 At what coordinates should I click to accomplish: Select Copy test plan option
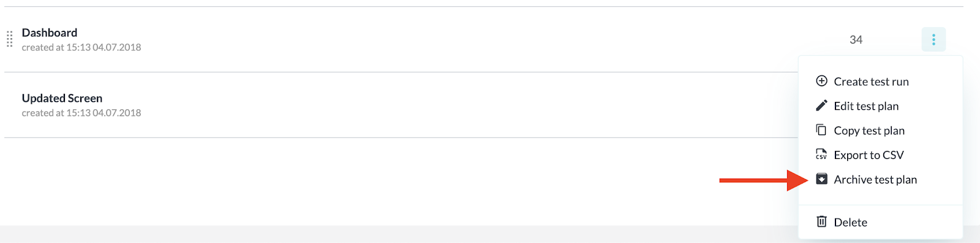869,131
